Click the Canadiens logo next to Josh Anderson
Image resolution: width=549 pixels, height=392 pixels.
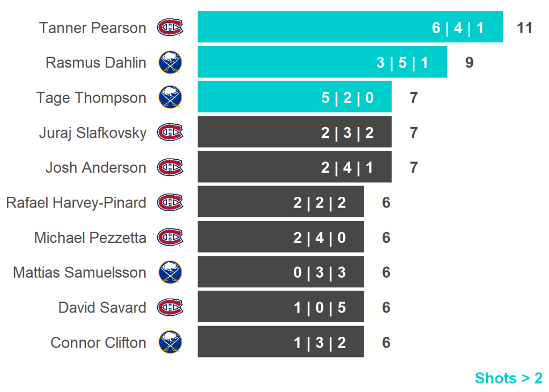(170, 167)
